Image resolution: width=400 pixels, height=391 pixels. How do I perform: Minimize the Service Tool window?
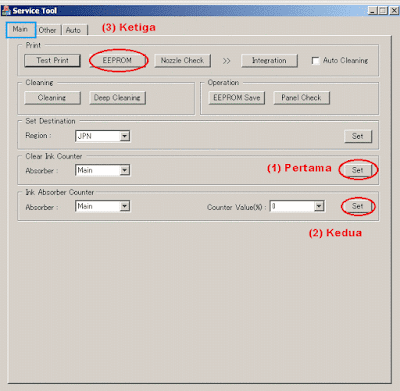tap(373, 11)
